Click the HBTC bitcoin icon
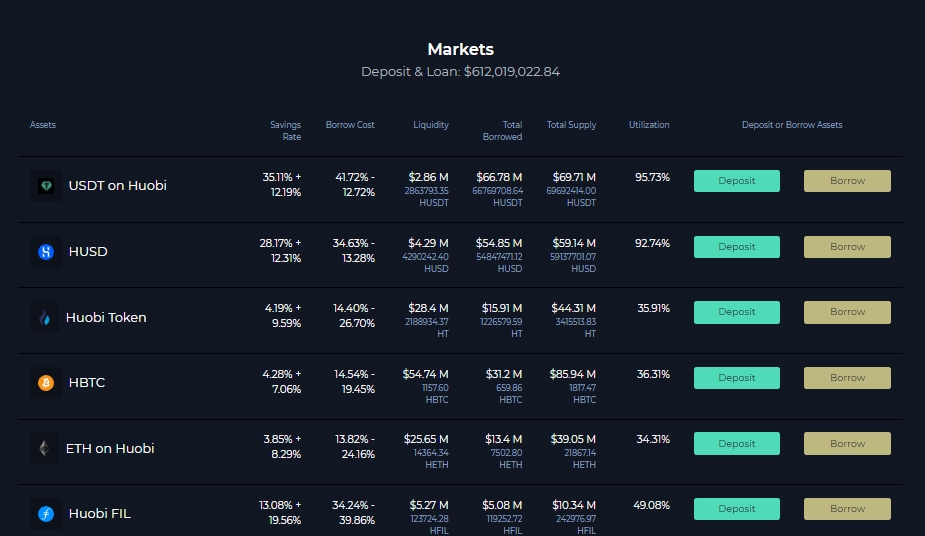Viewport: 925px width, 536px height. tap(46, 383)
